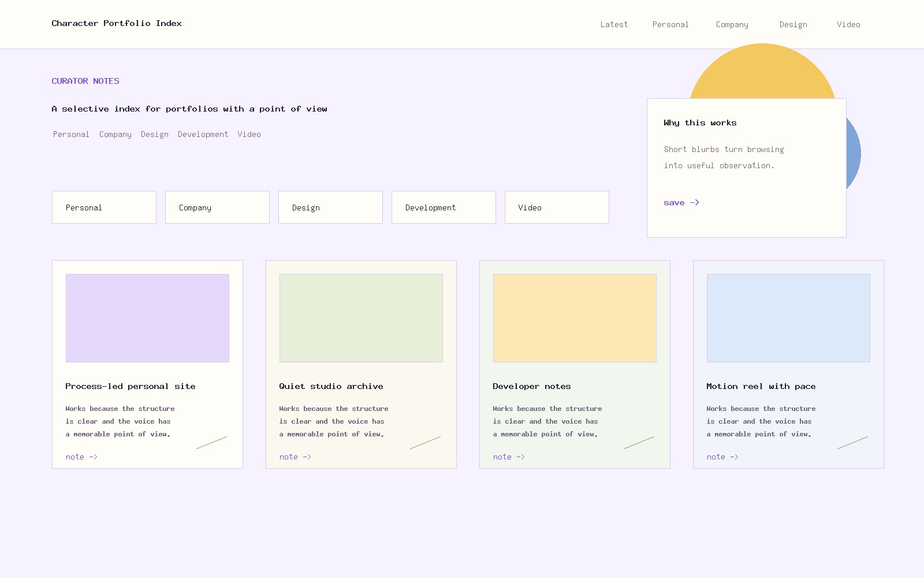Click the small Personal text link under the headline
This screenshot has width=924, height=578.
click(x=71, y=134)
